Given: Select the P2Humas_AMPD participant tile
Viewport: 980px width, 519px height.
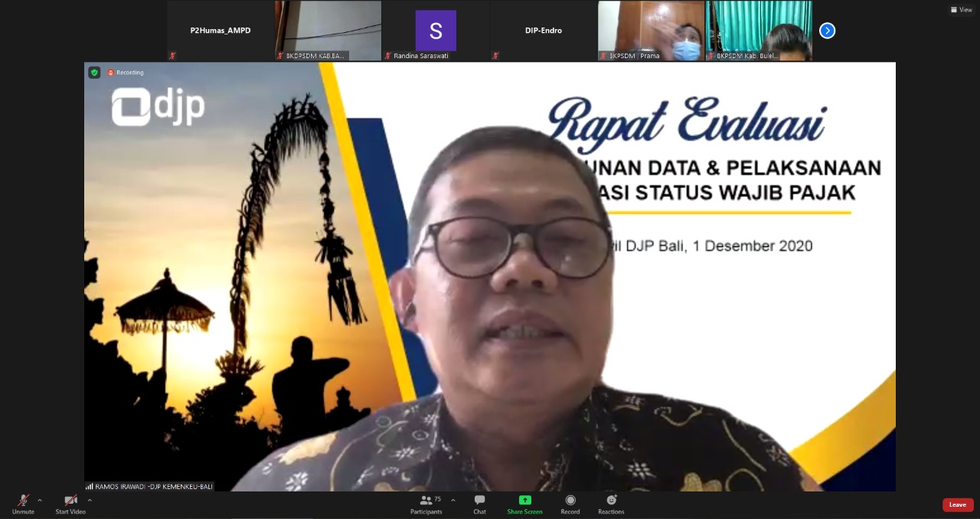Looking at the screenshot, I should (x=220, y=31).
